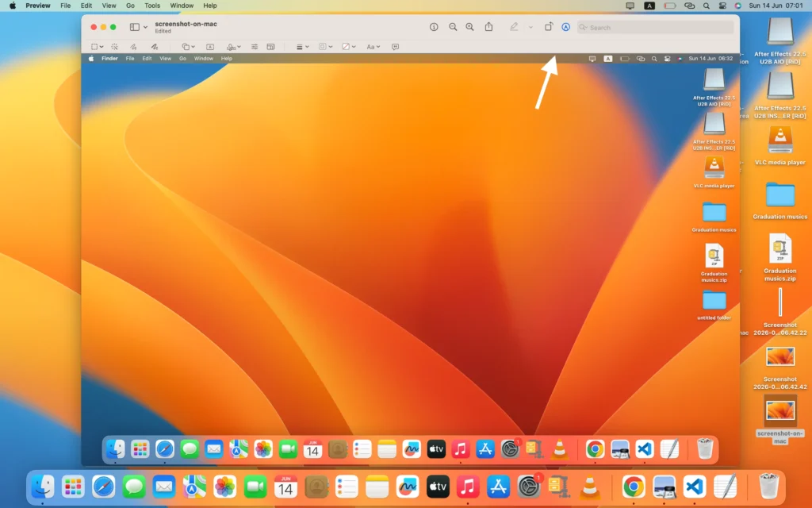Add a text box with Text tool
812x508 pixels.
209,47
